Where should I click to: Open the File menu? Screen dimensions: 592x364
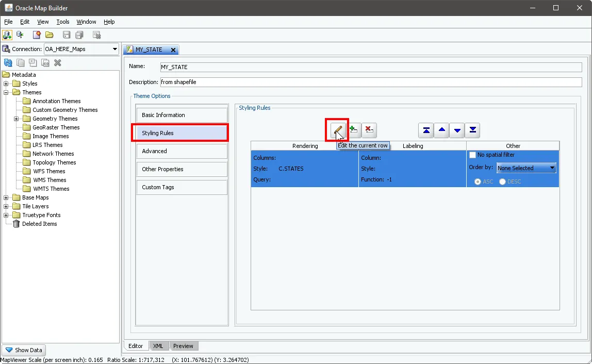(x=8, y=22)
